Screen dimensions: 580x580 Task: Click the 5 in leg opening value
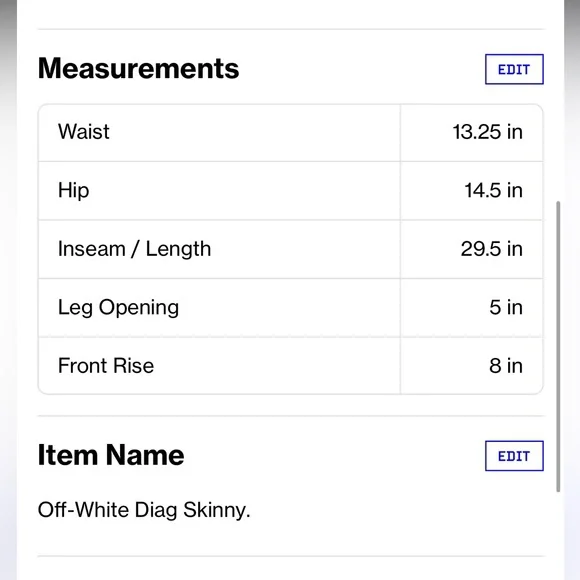(506, 307)
